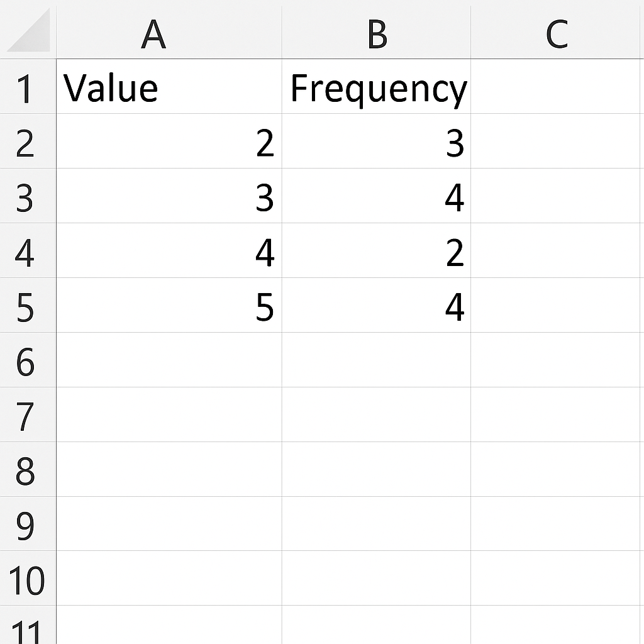Screen dimensions: 644x644
Task: Click empty cell B6 below the frequencies
Action: 376,361
